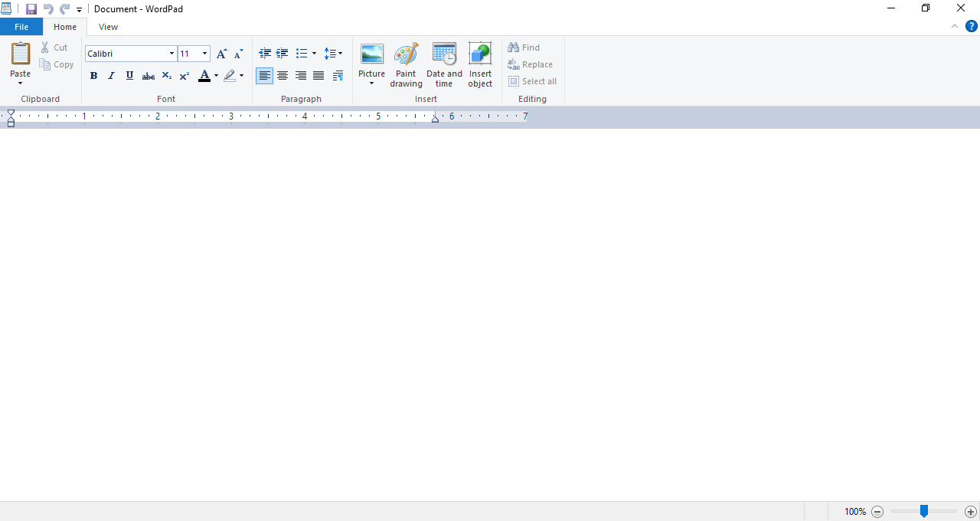Grow the font size
980x521 pixels.
(x=221, y=54)
